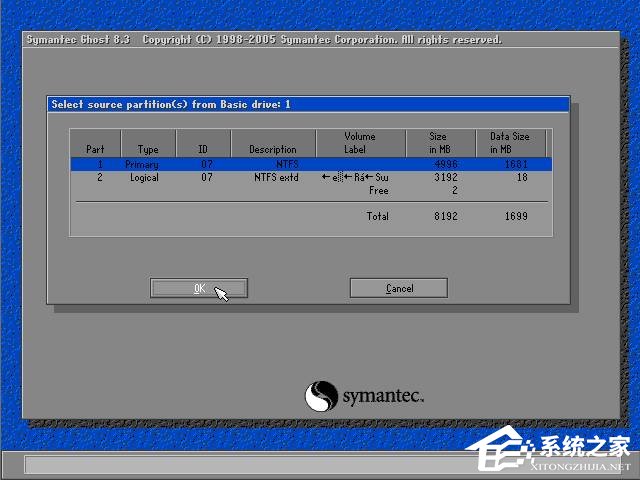Click the Volume Label column header
Screen dimensions: 640x480
pyautogui.click(x=360, y=143)
